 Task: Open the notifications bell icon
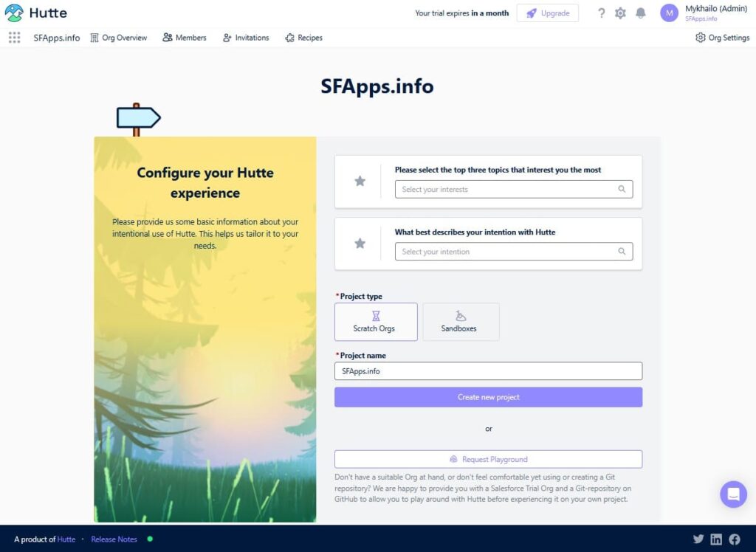click(641, 13)
